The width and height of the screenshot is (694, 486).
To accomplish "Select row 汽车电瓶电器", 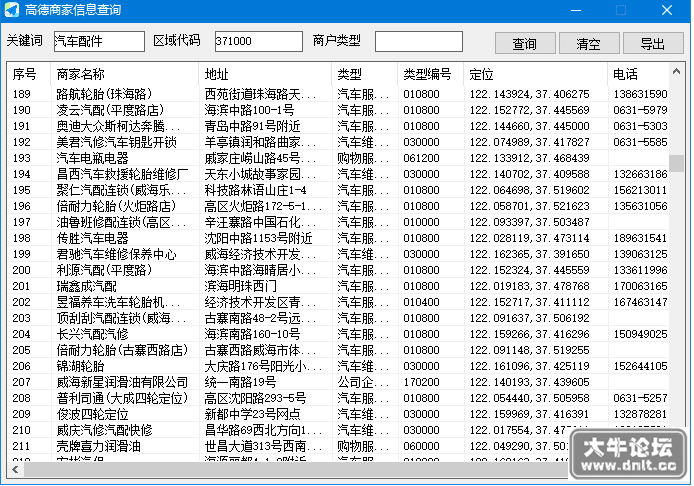I will (x=338, y=158).
